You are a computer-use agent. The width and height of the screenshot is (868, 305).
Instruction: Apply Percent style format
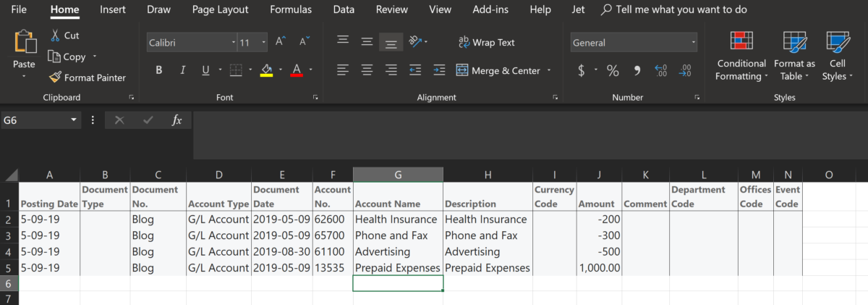coord(613,70)
